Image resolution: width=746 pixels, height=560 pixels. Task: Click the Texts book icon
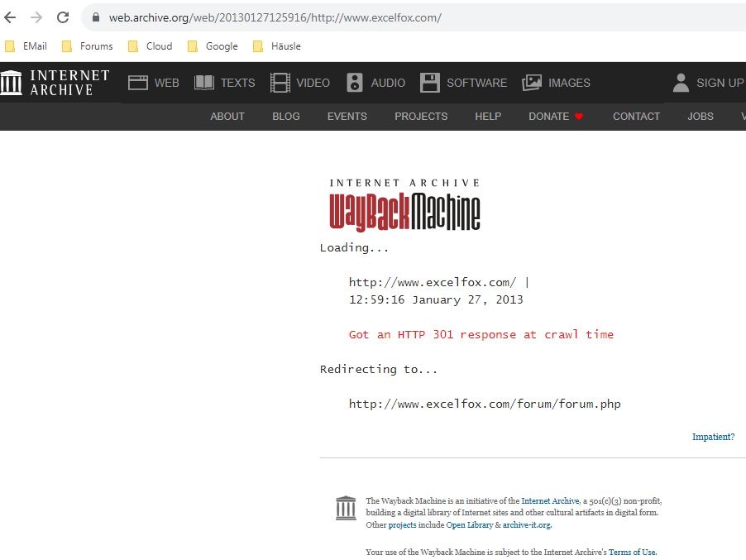pos(204,83)
